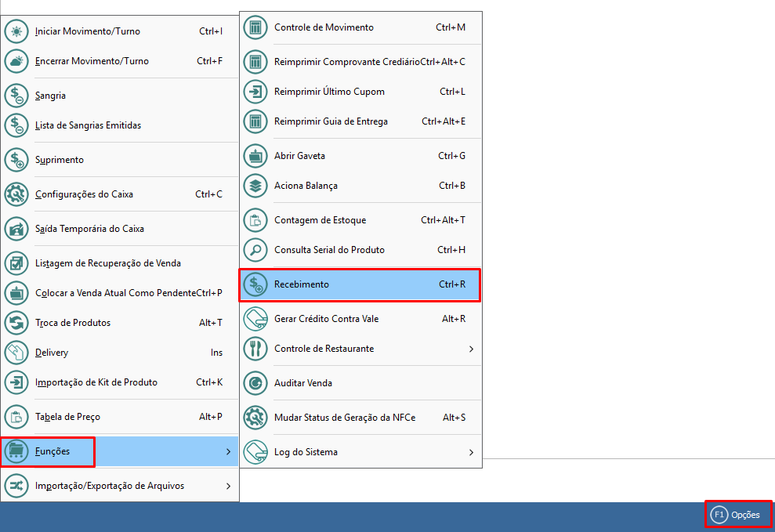Select Gerar Crédito Contra Vale
775x532 pixels.
[x=330, y=319]
